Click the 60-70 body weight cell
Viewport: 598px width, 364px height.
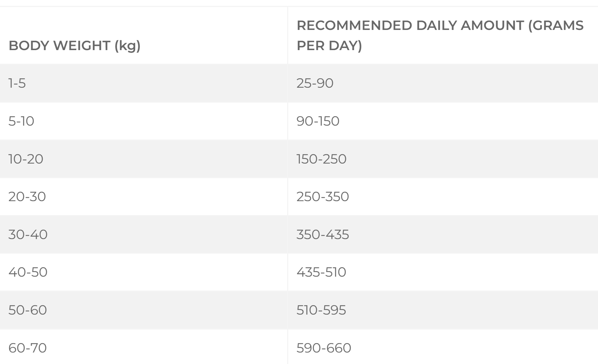[27, 348]
